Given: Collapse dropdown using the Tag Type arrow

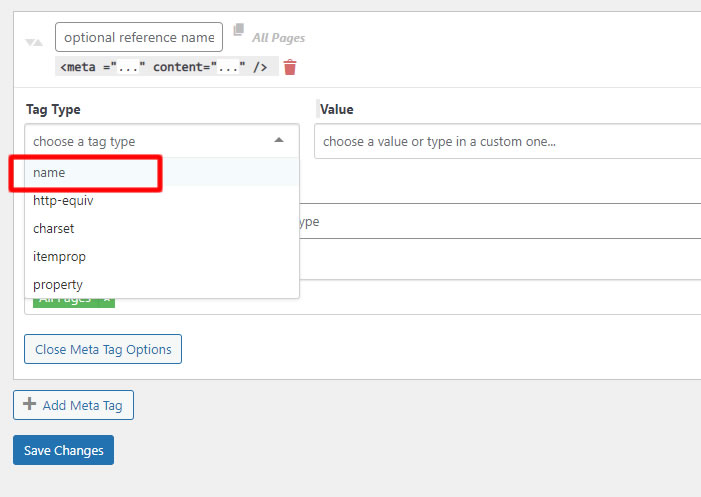Looking at the screenshot, I should click(x=279, y=141).
